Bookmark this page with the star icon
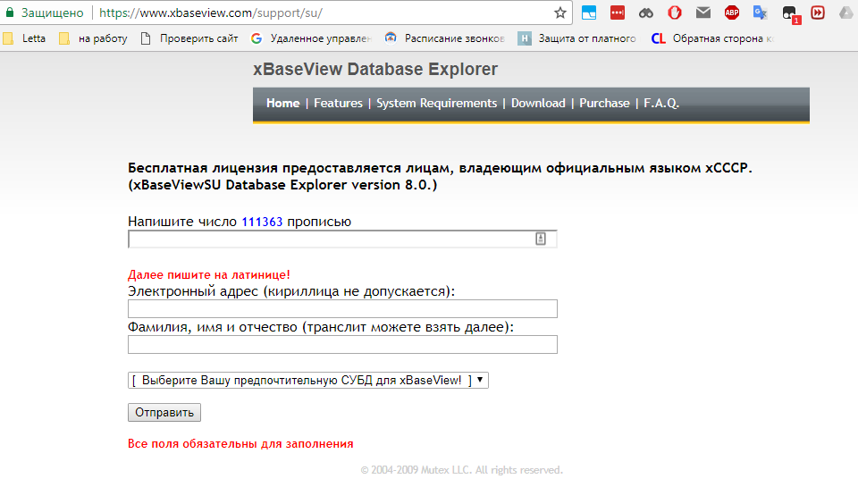858x504 pixels. click(x=559, y=13)
